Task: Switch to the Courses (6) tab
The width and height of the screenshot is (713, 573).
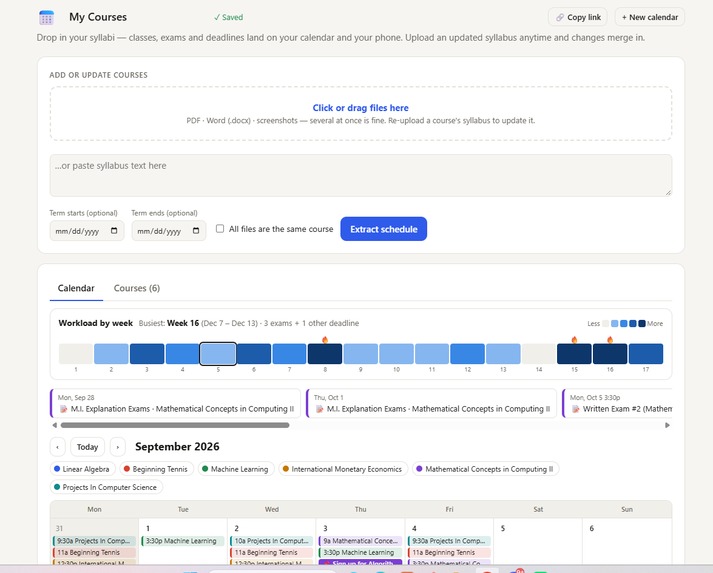Action: (x=137, y=288)
